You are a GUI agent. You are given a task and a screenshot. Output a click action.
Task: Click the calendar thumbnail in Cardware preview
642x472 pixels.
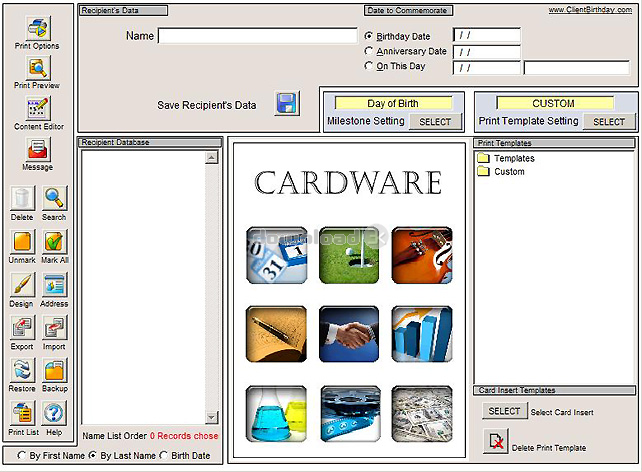[x=276, y=255]
